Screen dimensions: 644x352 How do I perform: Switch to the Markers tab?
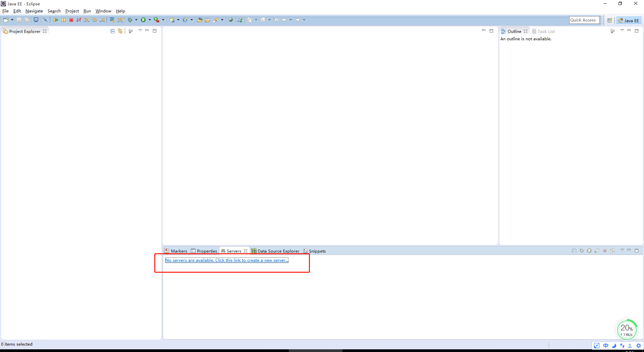[x=176, y=251]
